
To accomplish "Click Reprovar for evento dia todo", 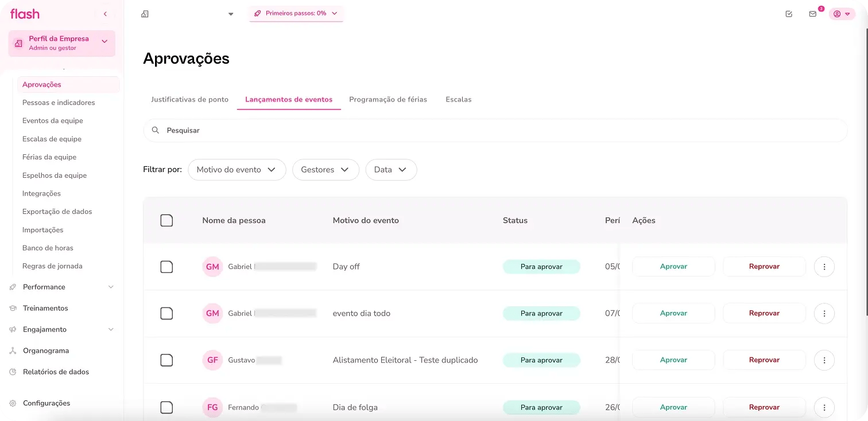I will pos(764,313).
